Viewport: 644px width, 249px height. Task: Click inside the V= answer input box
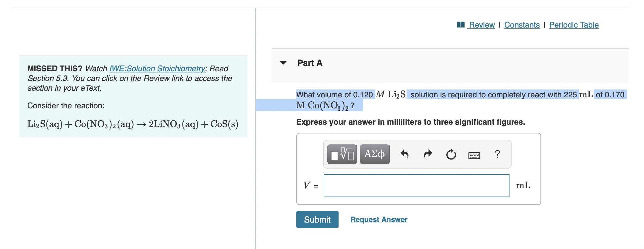416,185
